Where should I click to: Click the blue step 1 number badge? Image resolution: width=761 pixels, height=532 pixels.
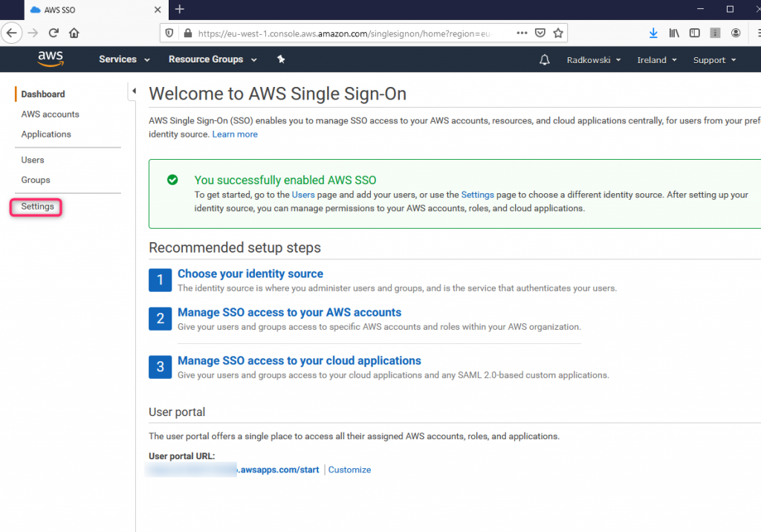[x=161, y=280]
